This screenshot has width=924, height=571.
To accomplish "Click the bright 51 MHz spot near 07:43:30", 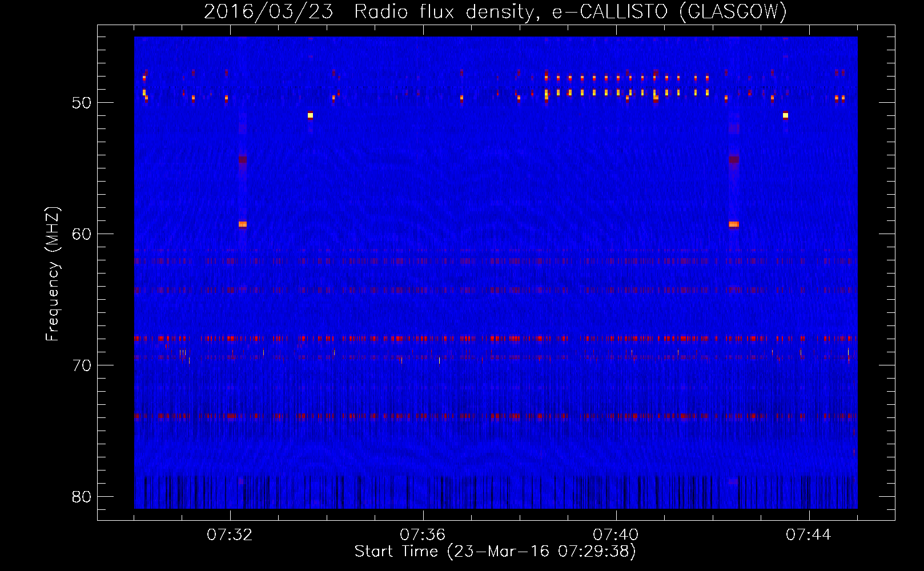I will (785, 115).
